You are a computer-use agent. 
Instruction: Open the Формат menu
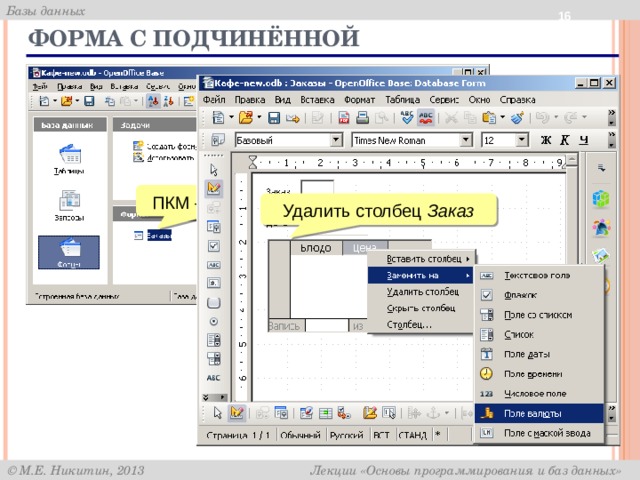click(359, 100)
